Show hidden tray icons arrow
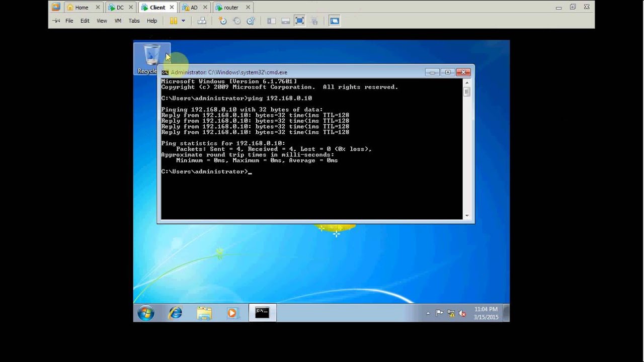The height and width of the screenshot is (362, 644). pos(428,313)
